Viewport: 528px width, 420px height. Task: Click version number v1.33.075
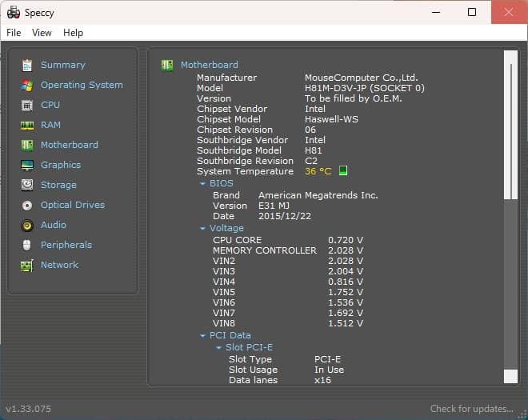(x=28, y=409)
